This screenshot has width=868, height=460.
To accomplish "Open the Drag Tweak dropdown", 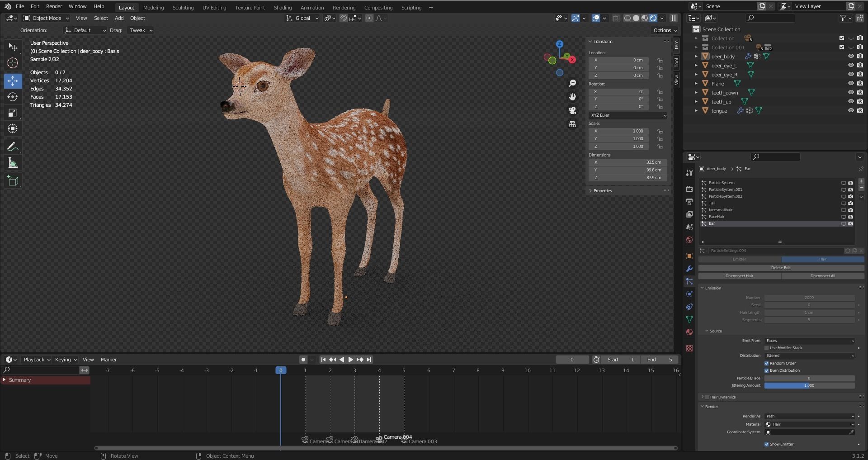I will point(141,30).
